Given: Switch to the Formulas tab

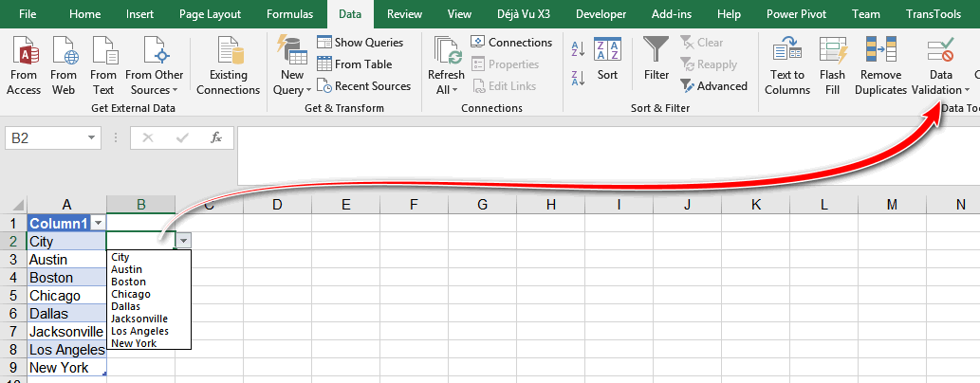Looking at the screenshot, I should click(x=289, y=14).
